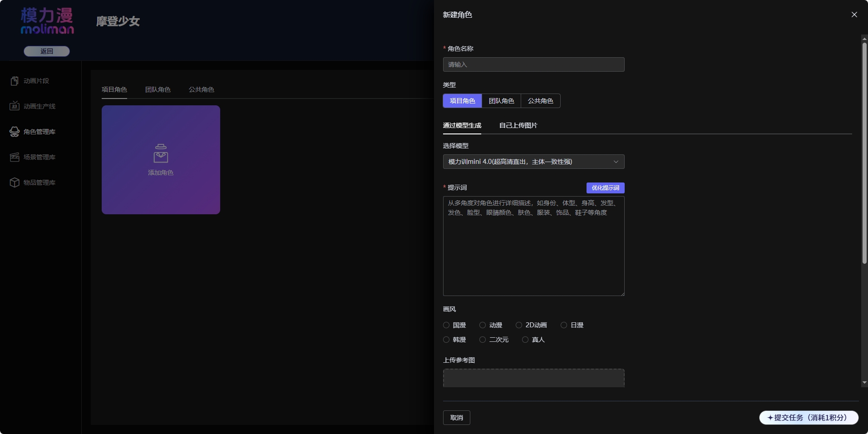Viewport: 868px width, 434px height.
Task: Click the 动画生产线 sidebar icon
Action: click(15, 106)
